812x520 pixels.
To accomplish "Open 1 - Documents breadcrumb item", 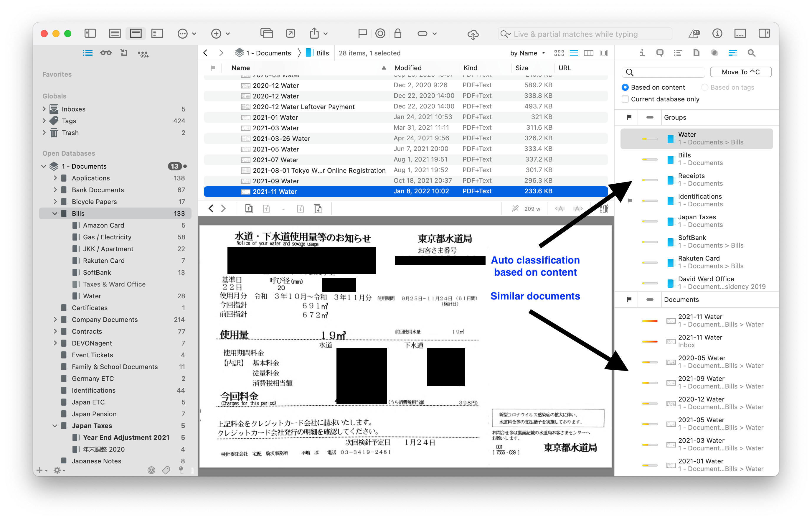I will tap(268, 53).
